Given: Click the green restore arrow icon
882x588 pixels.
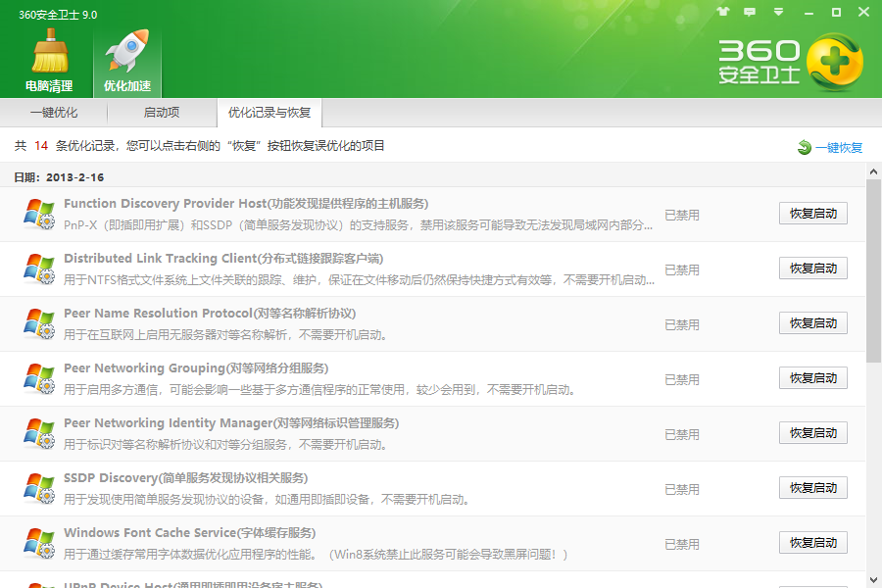Looking at the screenshot, I should pyautogui.click(x=805, y=147).
